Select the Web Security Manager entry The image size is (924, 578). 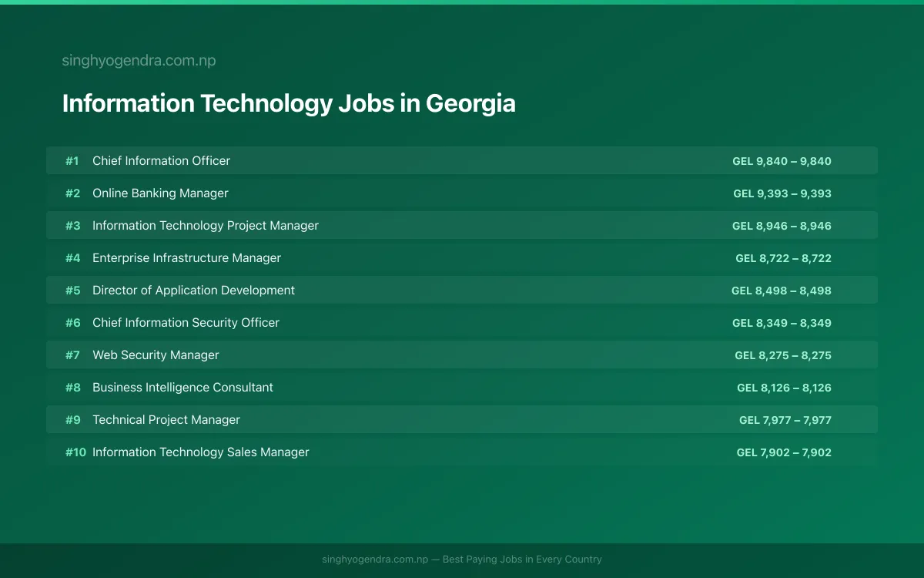(156, 355)
